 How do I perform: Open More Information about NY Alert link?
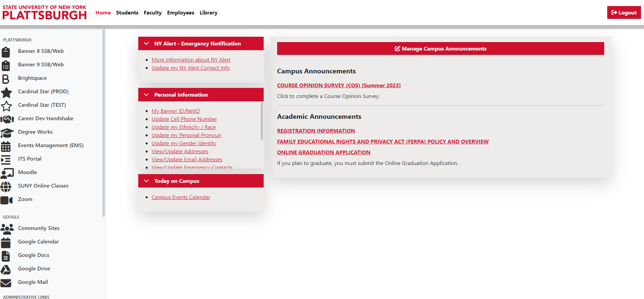(191, 60)
